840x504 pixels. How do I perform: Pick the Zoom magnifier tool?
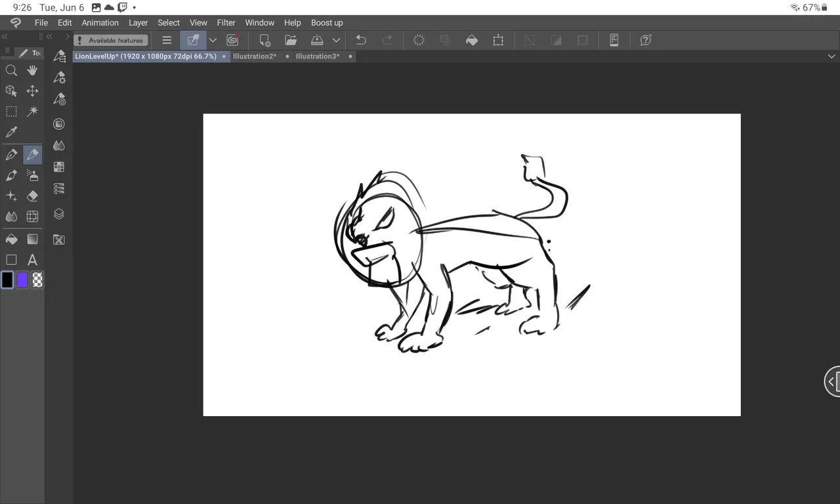click(x=11, y=70)
